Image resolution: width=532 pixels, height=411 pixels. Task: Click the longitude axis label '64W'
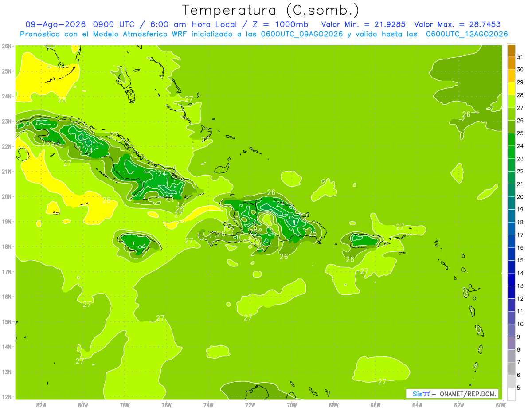click(417, 405)
